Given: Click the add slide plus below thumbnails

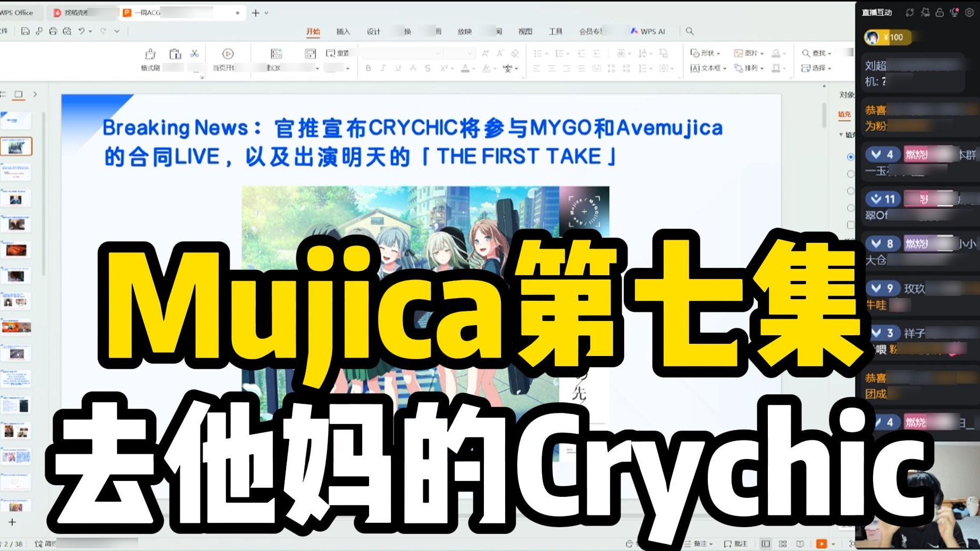Looking at the screenshot, I should click(x=12, y=522).
